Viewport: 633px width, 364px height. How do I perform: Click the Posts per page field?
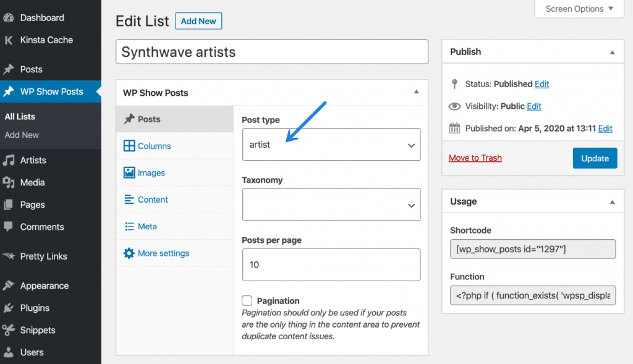pyautogui.click(x=331, y=265)
